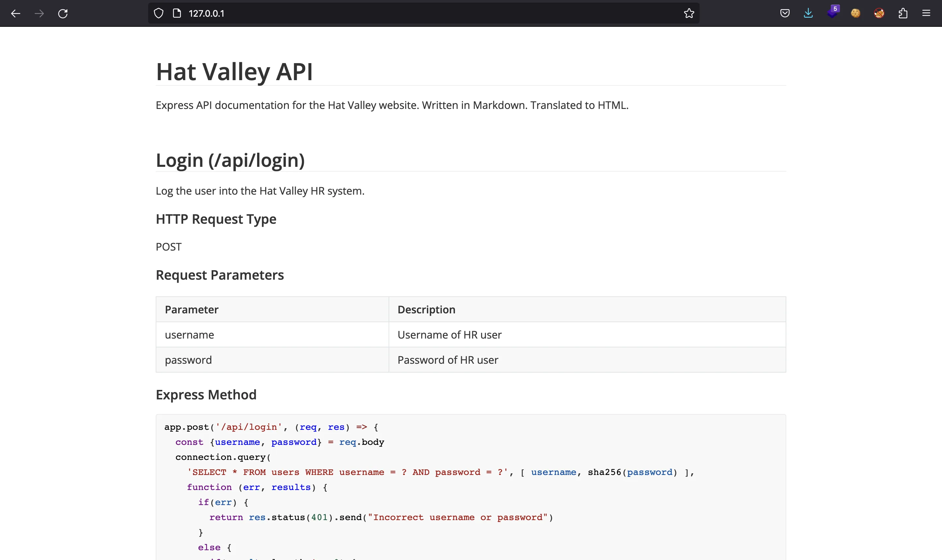Select the username parameter cell
The image size is (942, 560).
272,335
